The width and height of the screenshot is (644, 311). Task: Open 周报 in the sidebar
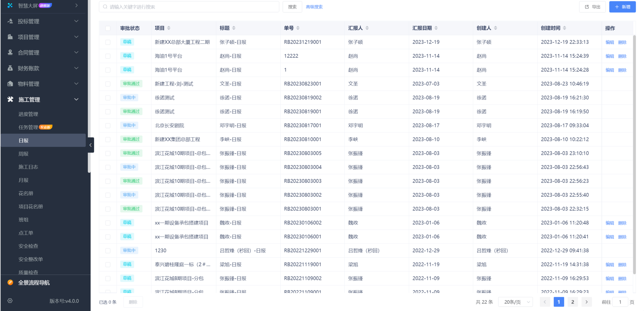pyautogui.click(x=24, y=154)
